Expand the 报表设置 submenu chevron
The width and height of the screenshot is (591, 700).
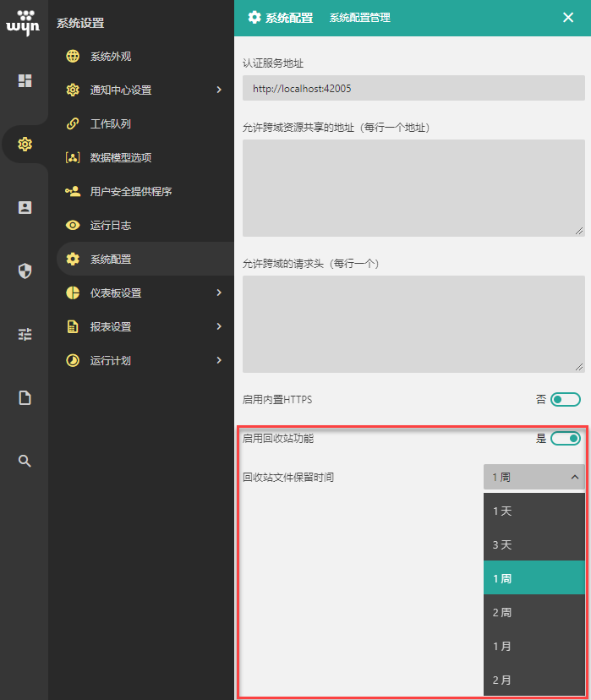click(x=219, y=326)
